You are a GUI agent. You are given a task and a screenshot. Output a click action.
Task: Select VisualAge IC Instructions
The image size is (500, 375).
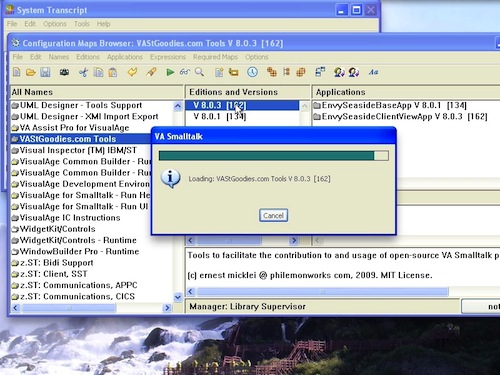(x=66, y=218)
